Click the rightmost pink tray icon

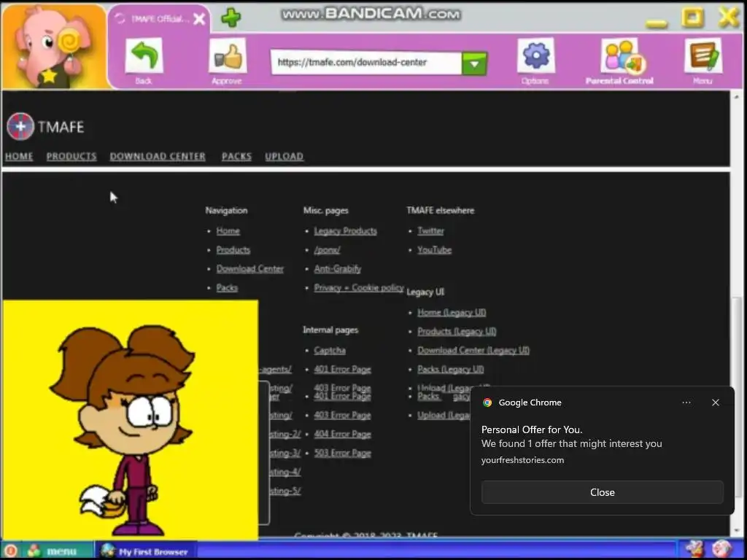(x=721, y=550)
